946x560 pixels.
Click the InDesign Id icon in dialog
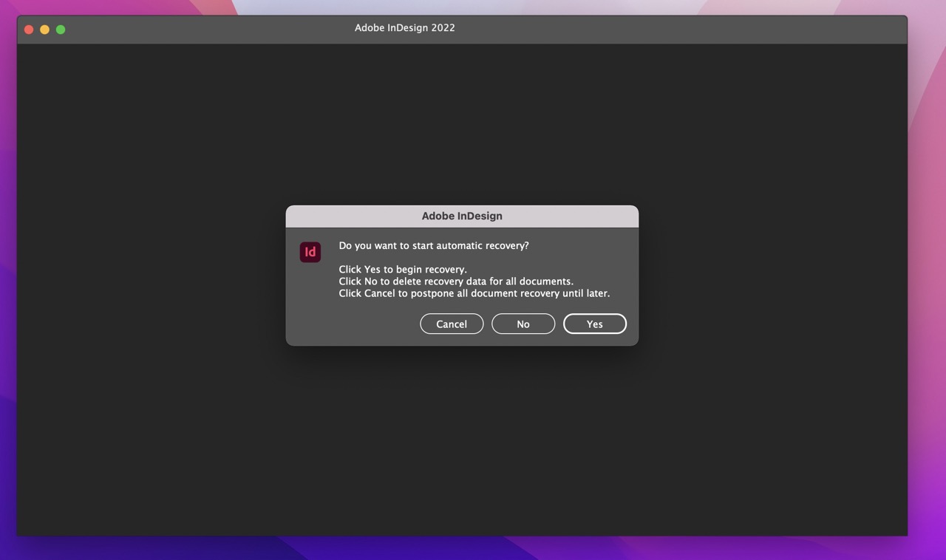[310, 252]
